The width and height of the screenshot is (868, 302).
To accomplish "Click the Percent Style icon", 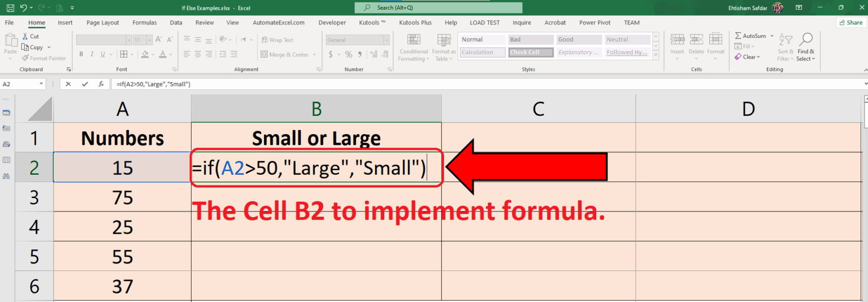I will point(349,54).
